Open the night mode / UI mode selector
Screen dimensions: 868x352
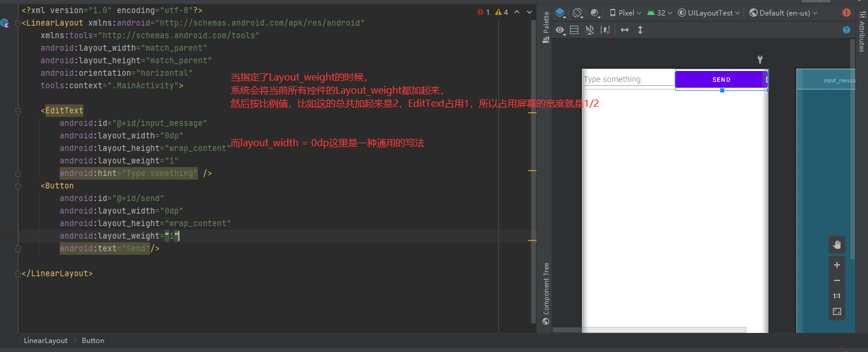[595, 13]
